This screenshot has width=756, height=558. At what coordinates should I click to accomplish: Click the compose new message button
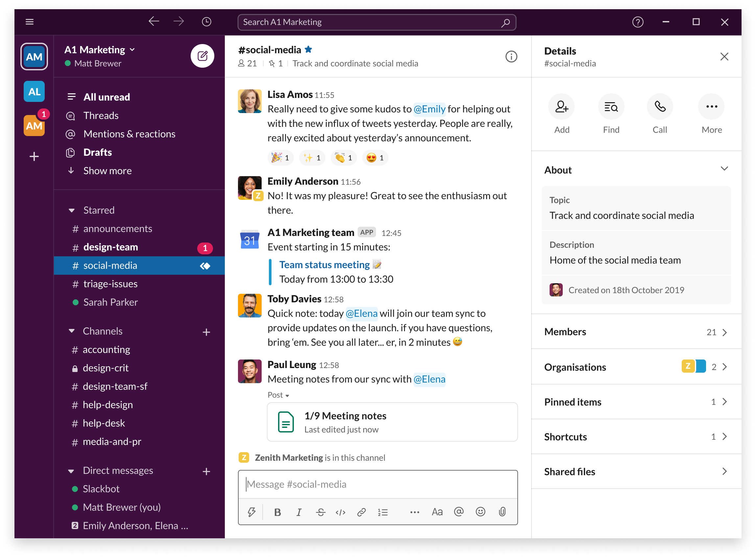click(x=202, y=56)
